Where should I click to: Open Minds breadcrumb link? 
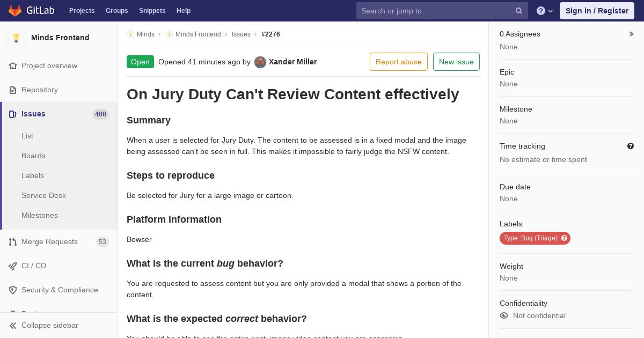coord(145,34)
